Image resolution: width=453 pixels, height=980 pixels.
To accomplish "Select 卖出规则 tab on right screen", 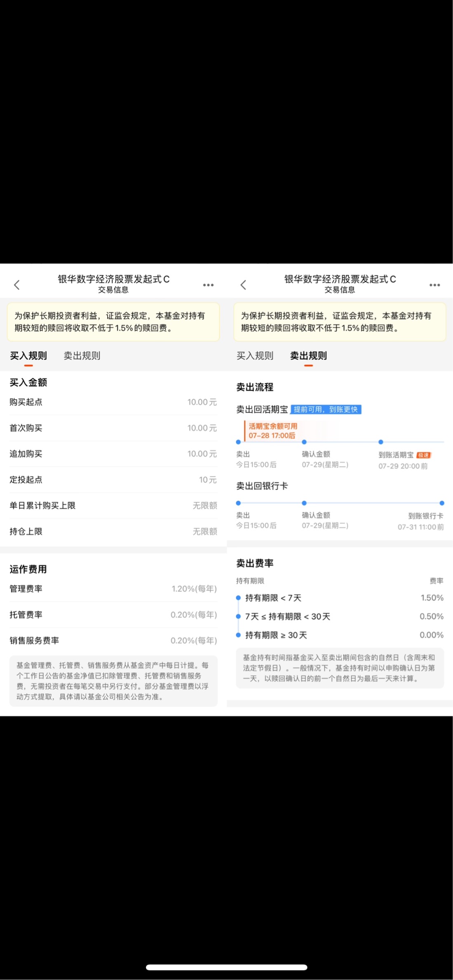I will pyautogui.click(x=308, y=356).
